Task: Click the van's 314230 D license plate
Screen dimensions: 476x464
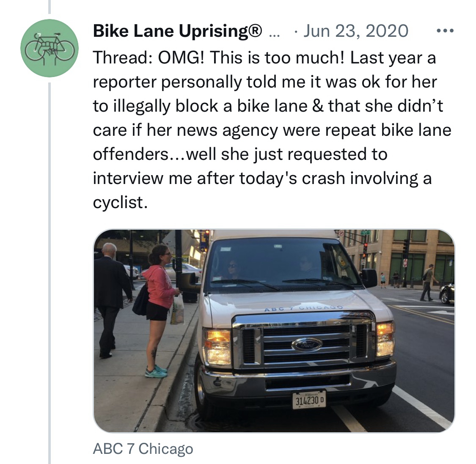Action: click(309, 400)
